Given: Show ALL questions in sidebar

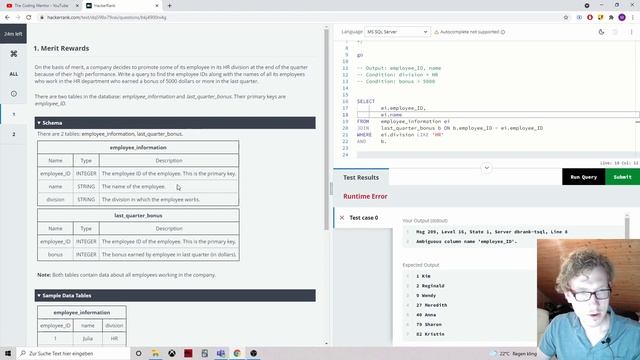Looking at the screenshot, I should (x=13, y=74).
